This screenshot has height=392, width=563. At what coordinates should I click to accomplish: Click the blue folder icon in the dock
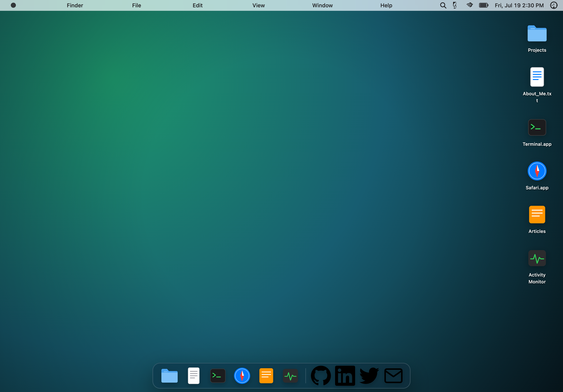(x=170, y=376)
